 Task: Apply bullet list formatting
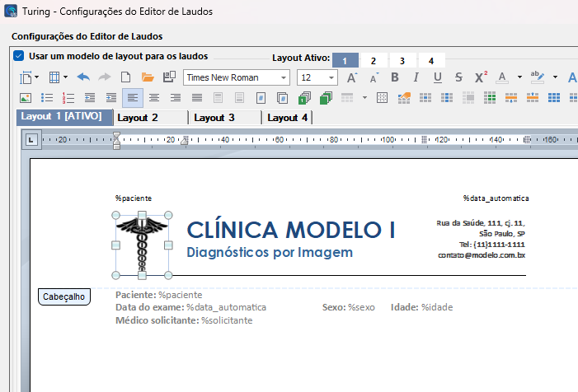(46, 98)
